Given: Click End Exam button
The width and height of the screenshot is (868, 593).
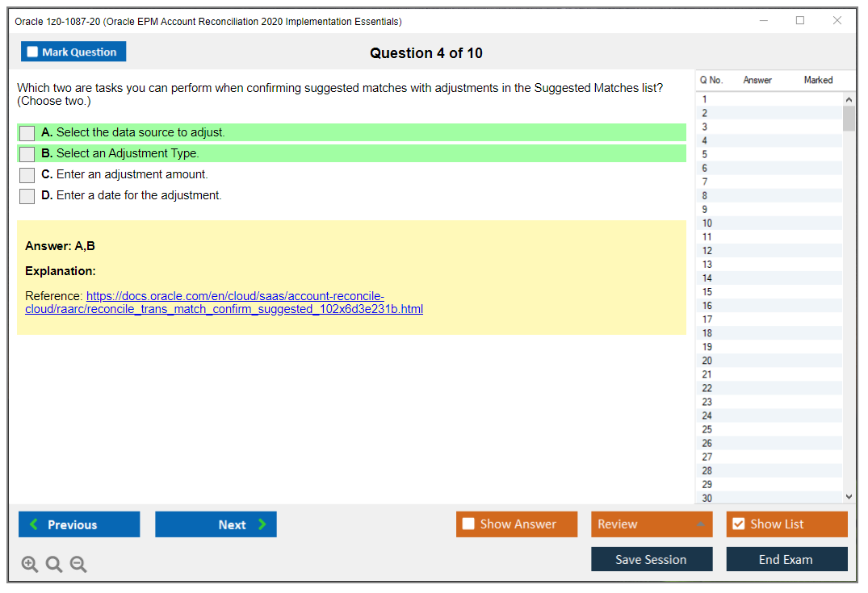Looking at the screenshot, I should click(x=786, y=559).
